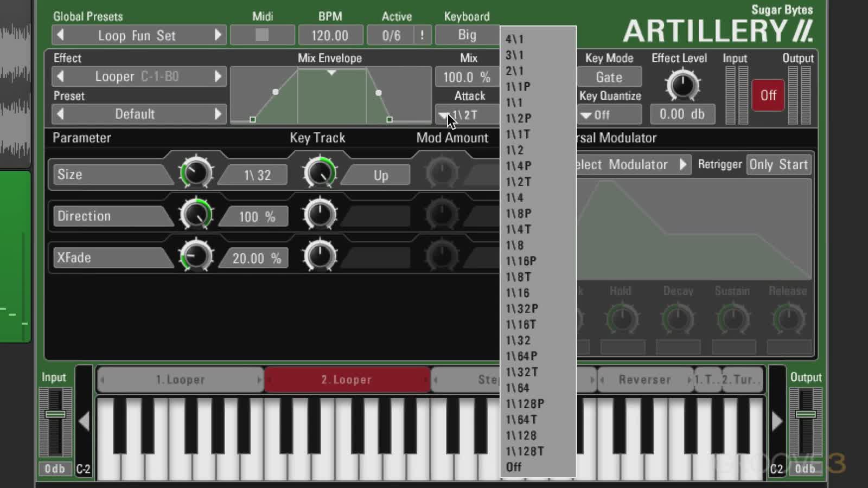The height and width of the screenshot is (488, 868).
Task: Click the Direction parameter knob
Action: click(195, 214)
